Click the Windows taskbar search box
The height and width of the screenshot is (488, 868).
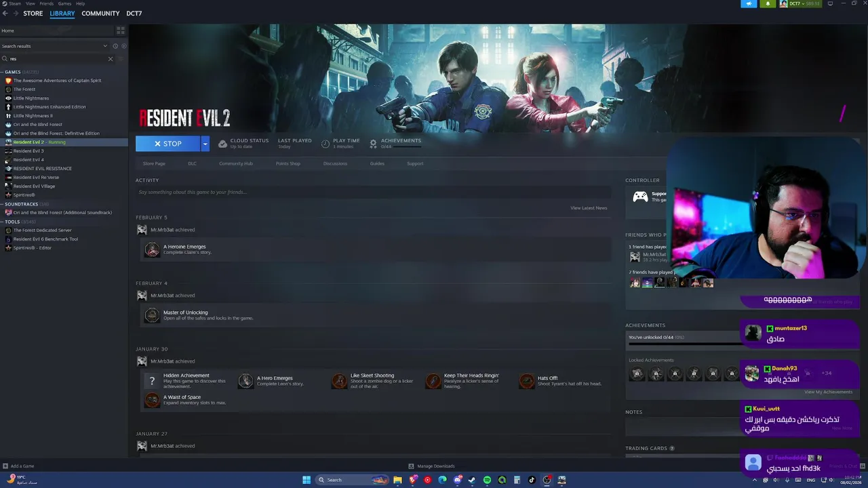tap(353, 480)
